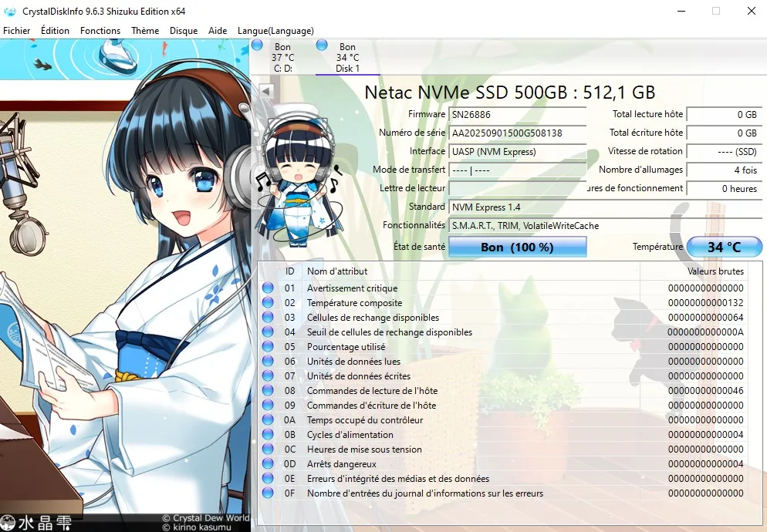Click status orb for Erreurs d'intégrité des médias
This screenshot has width=767, height=532.
pos(268,478)
